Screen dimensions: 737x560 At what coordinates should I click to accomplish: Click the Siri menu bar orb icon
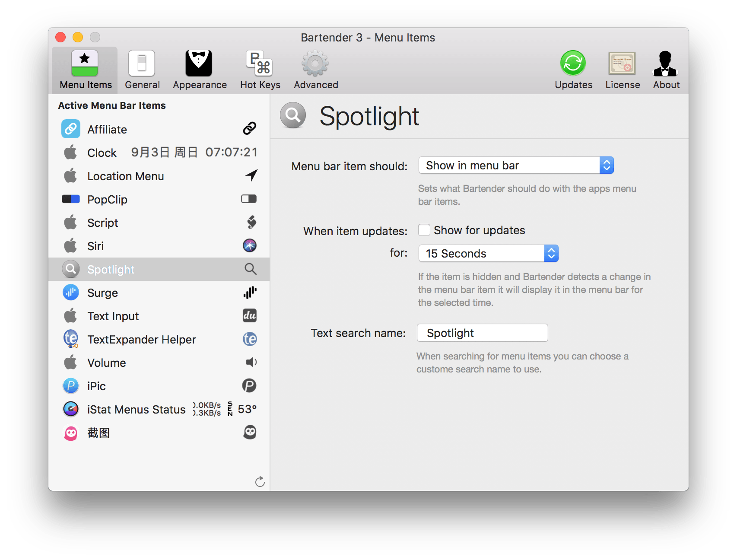(250, 245)
